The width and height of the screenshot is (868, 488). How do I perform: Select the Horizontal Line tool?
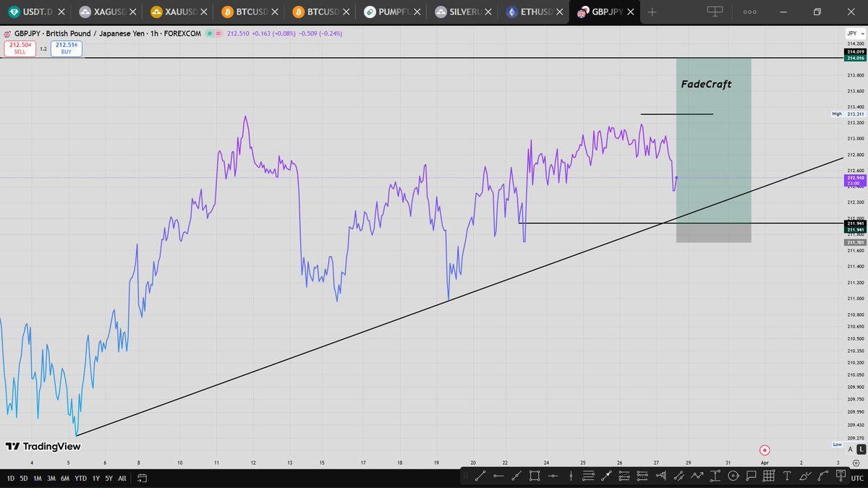553,476
